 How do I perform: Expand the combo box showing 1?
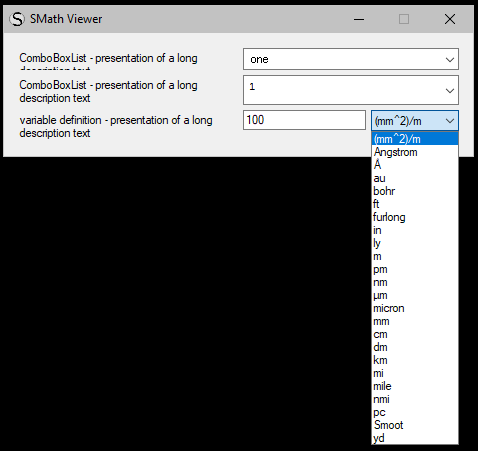coord(351,90)
